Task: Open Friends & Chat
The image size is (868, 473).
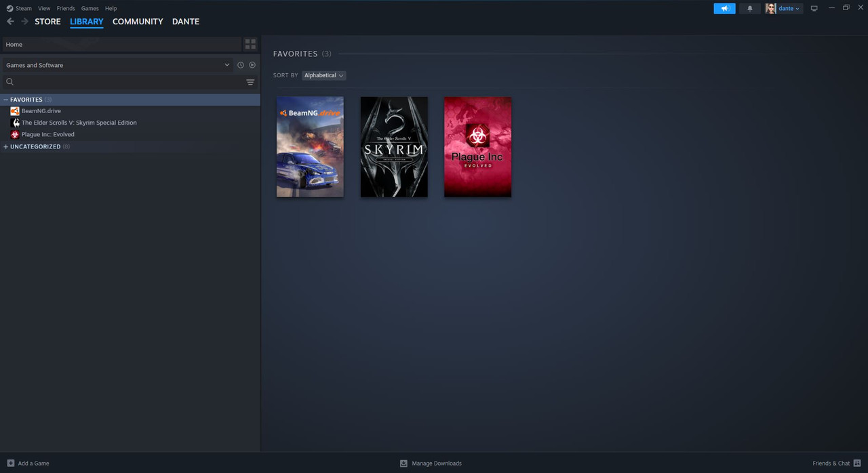Action: (837, 464)
